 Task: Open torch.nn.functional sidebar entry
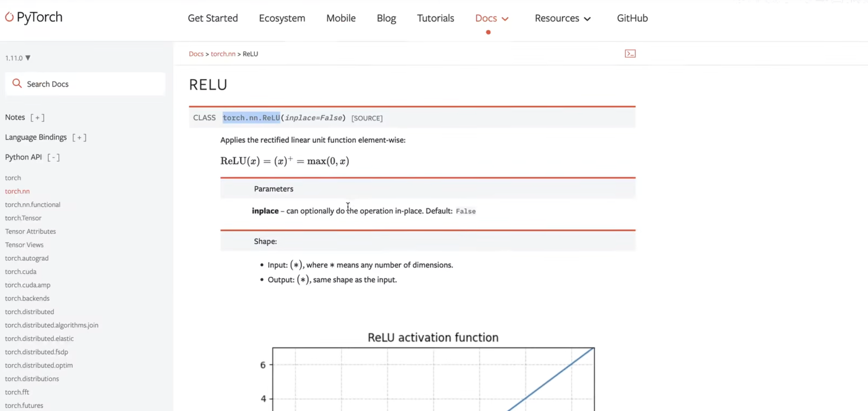[33, 205]
